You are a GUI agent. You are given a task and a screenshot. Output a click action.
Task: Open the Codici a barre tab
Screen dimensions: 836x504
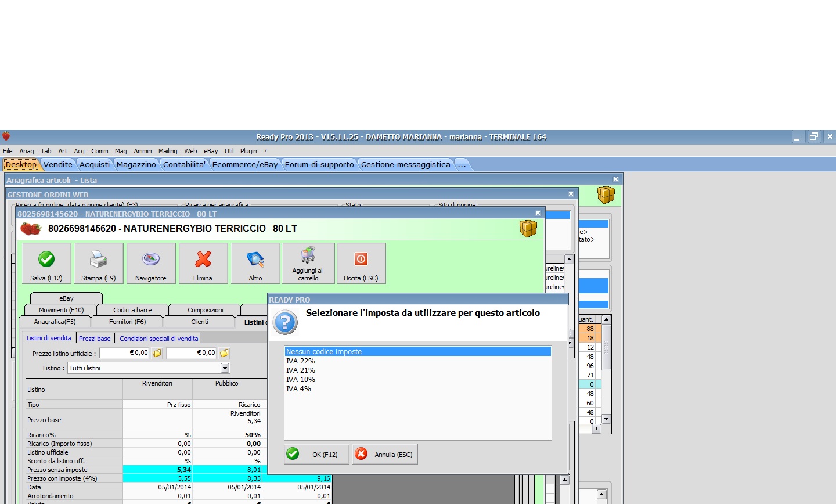click(x=132, y=310)
